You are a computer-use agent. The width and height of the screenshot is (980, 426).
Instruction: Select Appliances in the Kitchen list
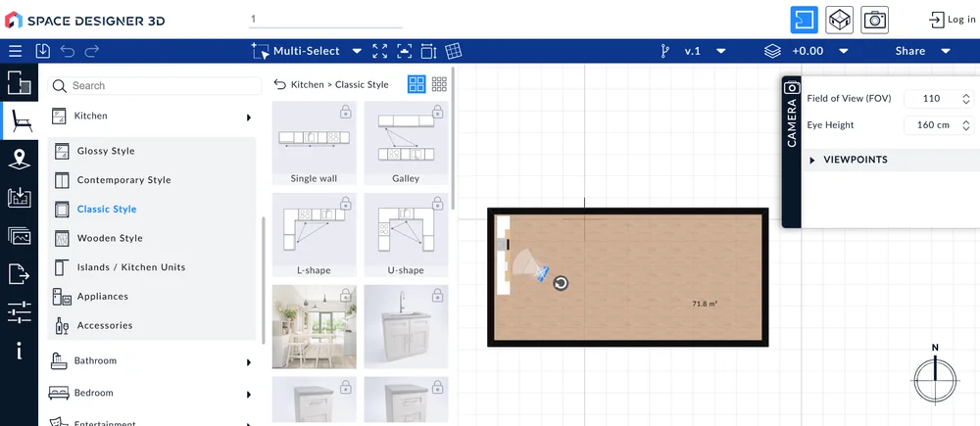(103, 296)
